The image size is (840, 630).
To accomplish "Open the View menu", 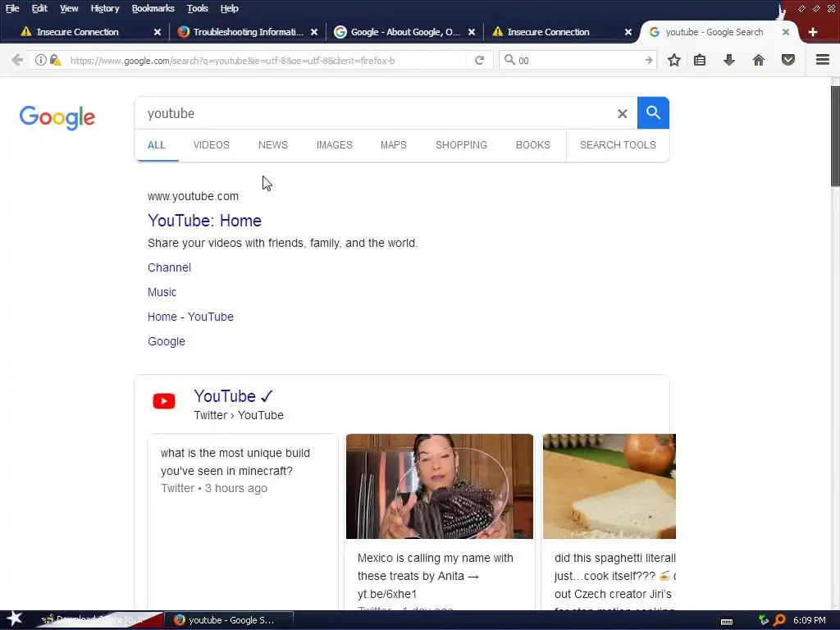I will tap(69, 8).
